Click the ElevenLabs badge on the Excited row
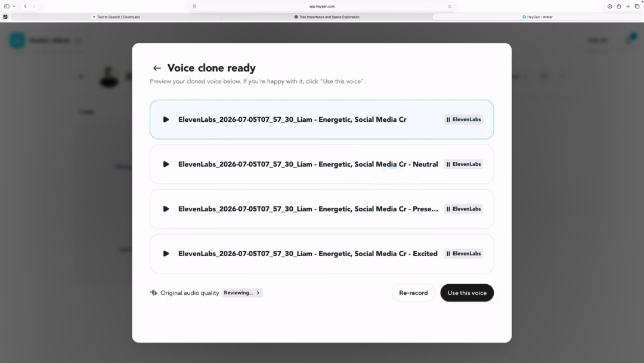 463,254
